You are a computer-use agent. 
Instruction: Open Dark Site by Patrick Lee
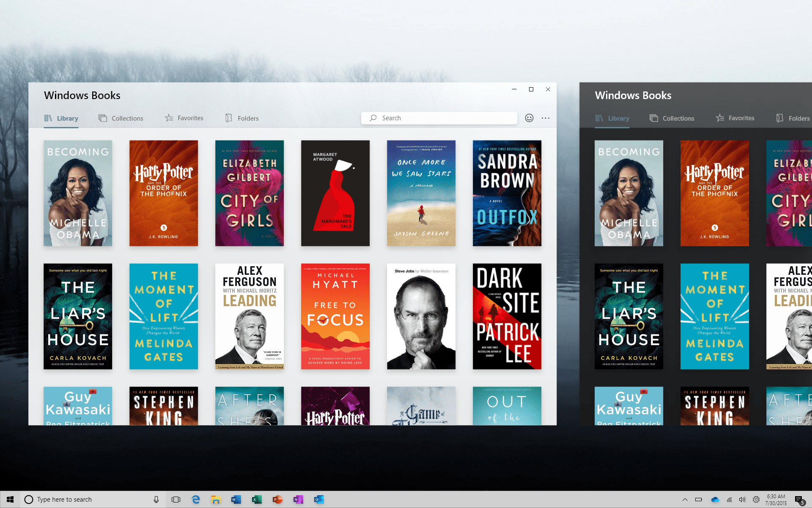(507, 316)
